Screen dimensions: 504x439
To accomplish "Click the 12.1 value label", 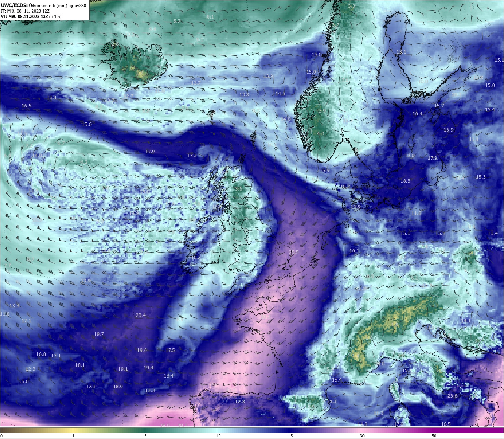I will pyautogui.click(x=26, y=320).
